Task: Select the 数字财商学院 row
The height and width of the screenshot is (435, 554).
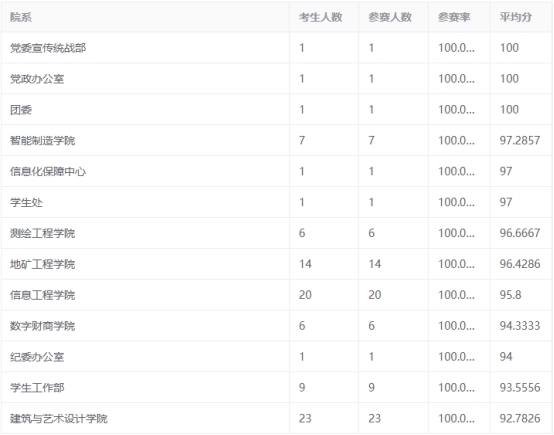Action: tap(277, 326)
